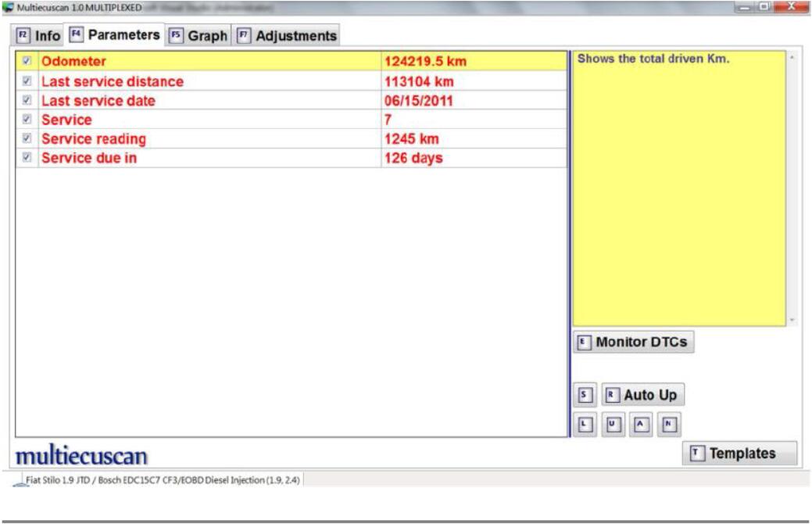Click the L shortcut icon button
Viewport: 812px width, 524px height.
pyautogui.click(x=585, y=425)
